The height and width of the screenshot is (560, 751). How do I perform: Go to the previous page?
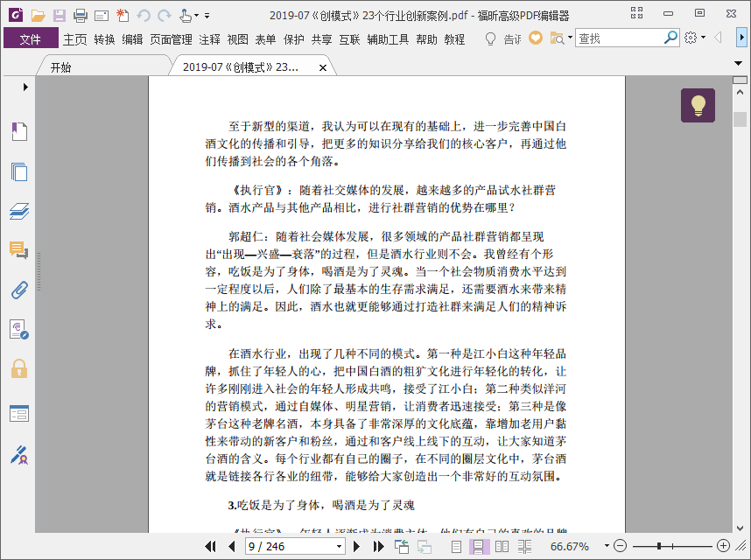tap(232, 546)
